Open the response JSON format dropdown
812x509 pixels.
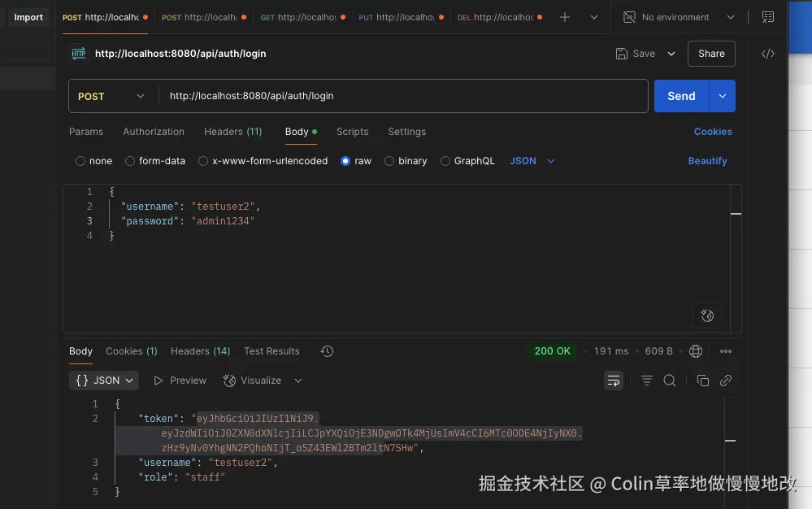tap(103, 381)
